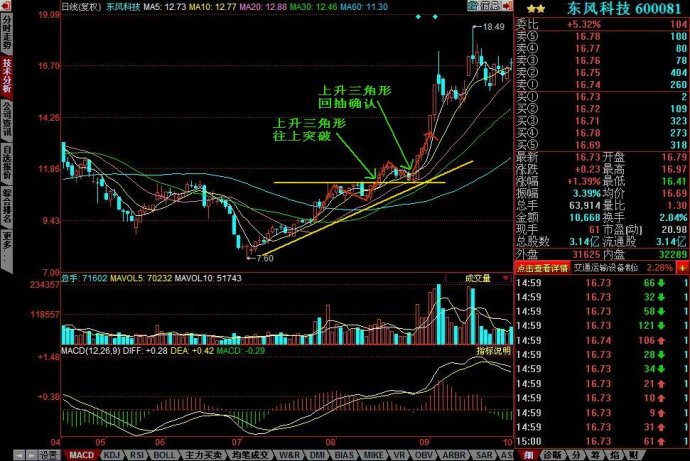The width and height of the screenshot is (690, 461).
Task: Open the 公司资讯 sidebar tab
Action: click(x=7, y=119)
